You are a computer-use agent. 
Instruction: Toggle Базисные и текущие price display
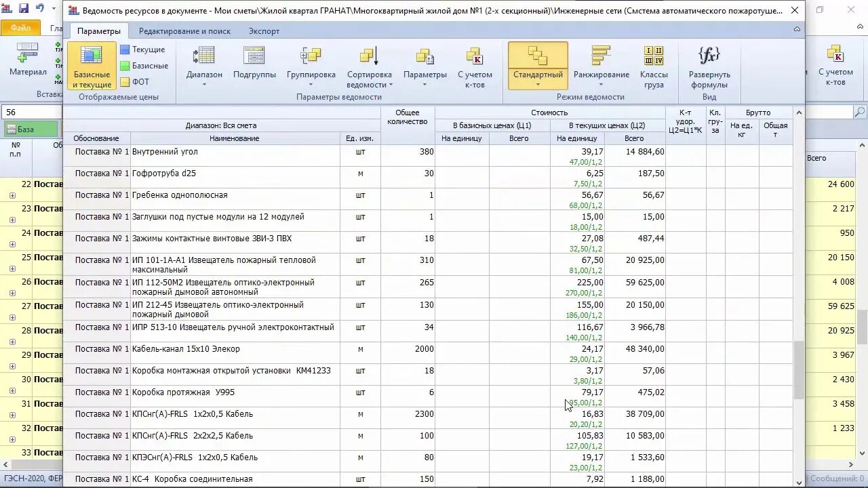92,66
